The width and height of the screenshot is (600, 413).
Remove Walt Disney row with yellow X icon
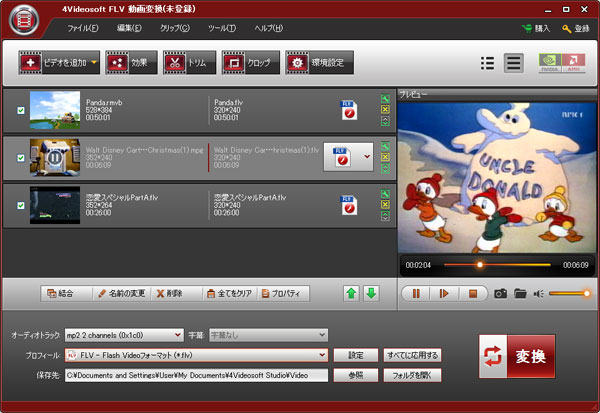click(x=385, y=157)
